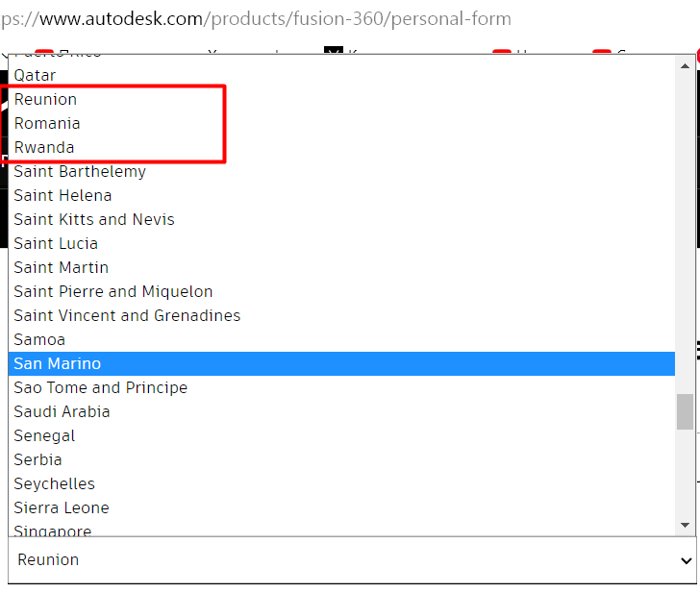
Task: Click the scrollbar down arrow in the list
Action: tap(685, 525)
